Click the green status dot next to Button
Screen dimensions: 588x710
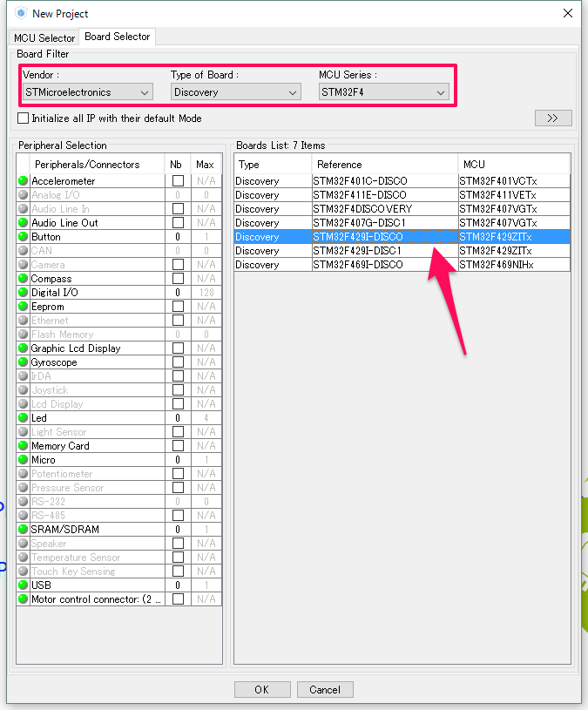[24, 237]
